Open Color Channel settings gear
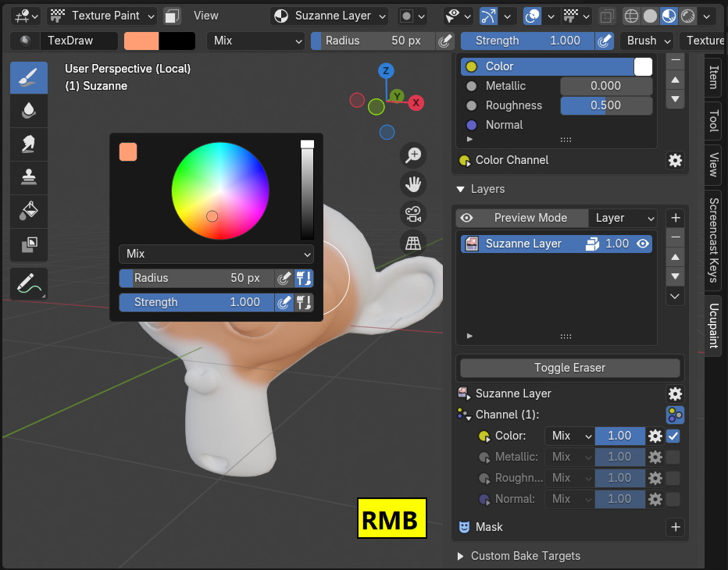Screen dimensions: 728x570 [x=675, y=161]
